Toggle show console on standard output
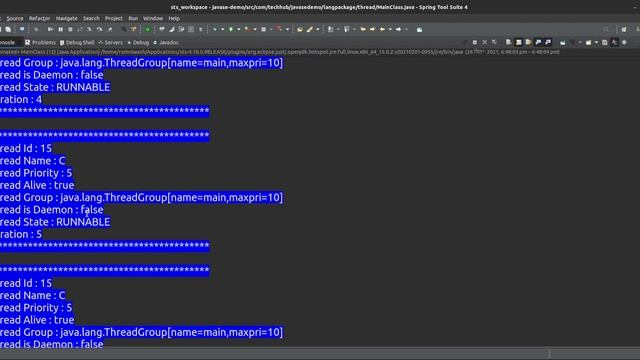Screen dimensions: 640x360 click(x=538, y=42)
